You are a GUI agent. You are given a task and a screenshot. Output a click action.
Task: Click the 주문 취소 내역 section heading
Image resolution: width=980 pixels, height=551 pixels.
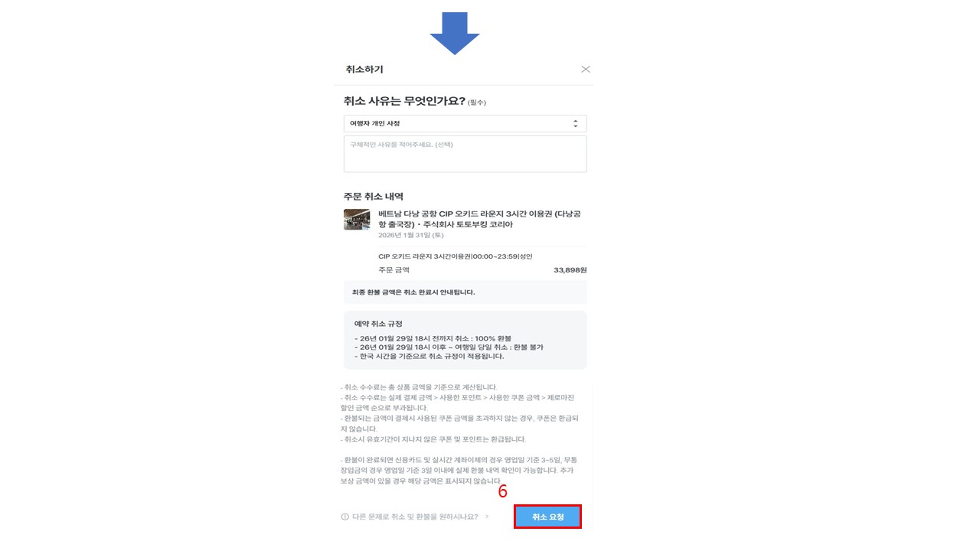pyautogui.click(x=374, y=197)
